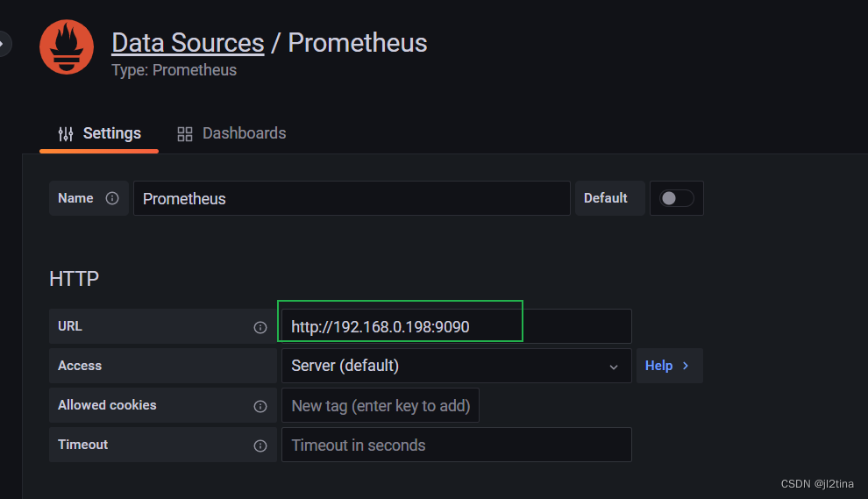
Task: Click the Prometheus flame logo
Action: (67, 47)
